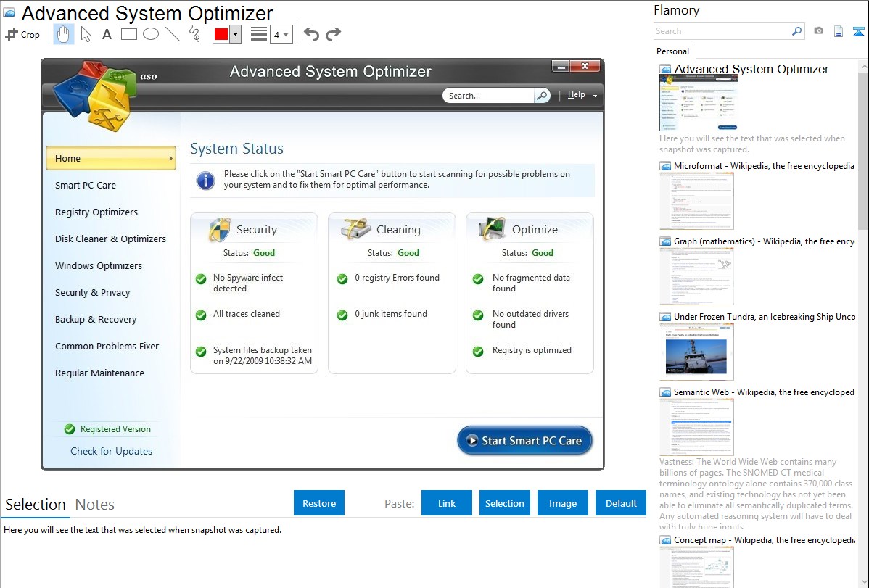
Task: Click the Registered Version green check icon
Action: tap(70, 429)
